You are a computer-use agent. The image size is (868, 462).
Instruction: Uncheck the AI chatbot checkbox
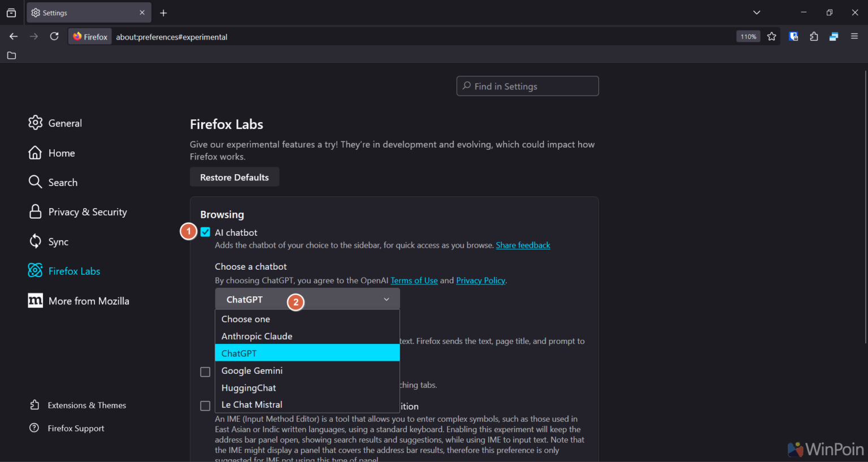point(205,232)
